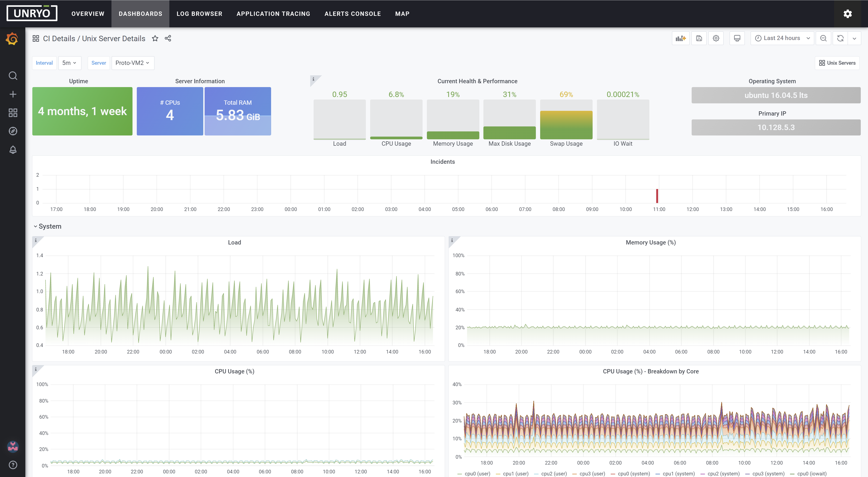Click the Swap Usage 69% gauge bar
The width and height of the screenshot is (868, 477).
(566, 119)
